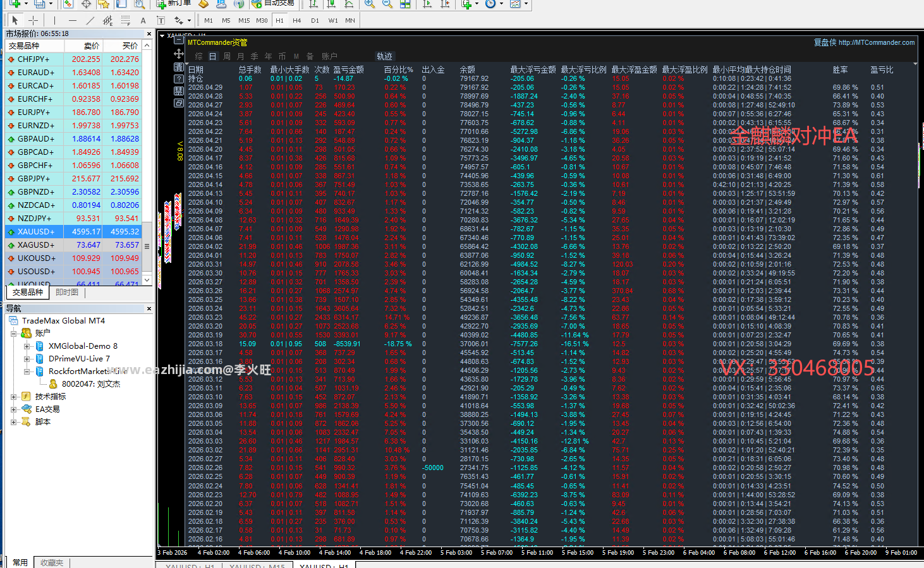Collapse the RockfortMarkets node
This screenshot has height=568, width=924.
(x=27, y=371)
